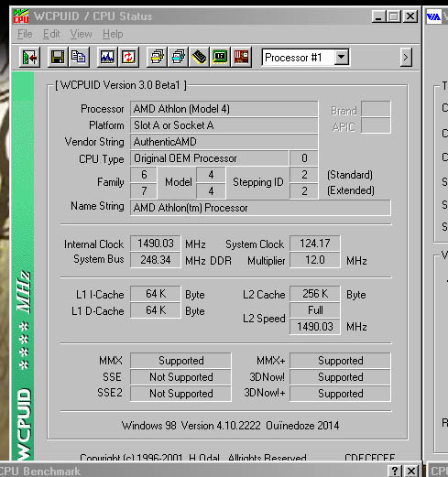Close the CPU Benchmark window
The width and height of the screenshot is (448, 477).
(x=411, y=471)
